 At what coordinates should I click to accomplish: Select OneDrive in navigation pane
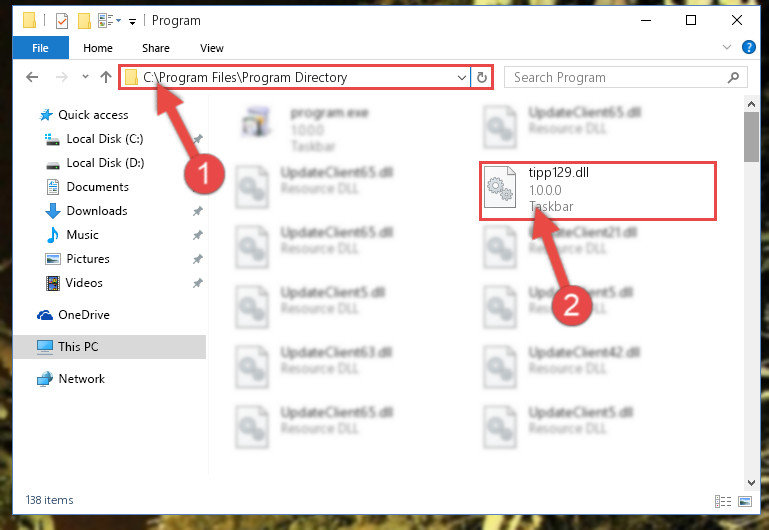coord(83,315)
